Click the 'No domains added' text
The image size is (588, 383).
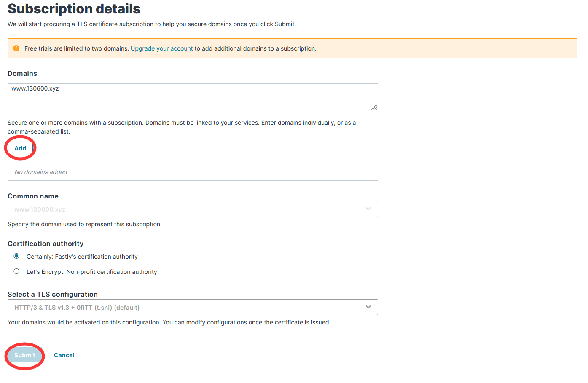pyautogui.click(x=41, y=172)
